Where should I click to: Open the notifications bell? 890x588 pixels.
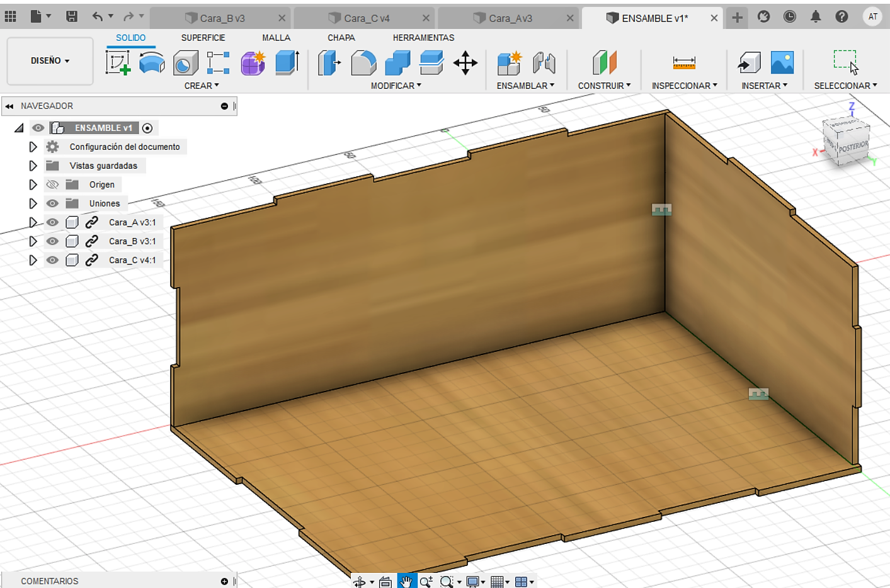(x=816, y=16)
